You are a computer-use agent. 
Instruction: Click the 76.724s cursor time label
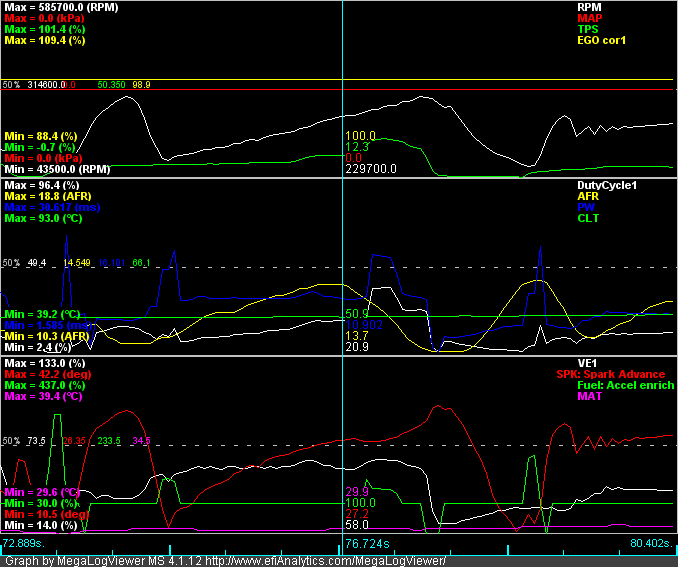(x=366, y=543)
